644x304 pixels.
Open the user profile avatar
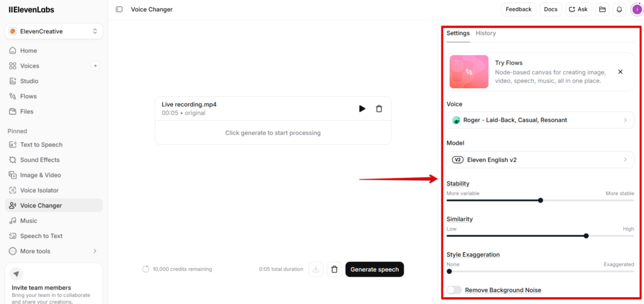click(x=636, y=9)
